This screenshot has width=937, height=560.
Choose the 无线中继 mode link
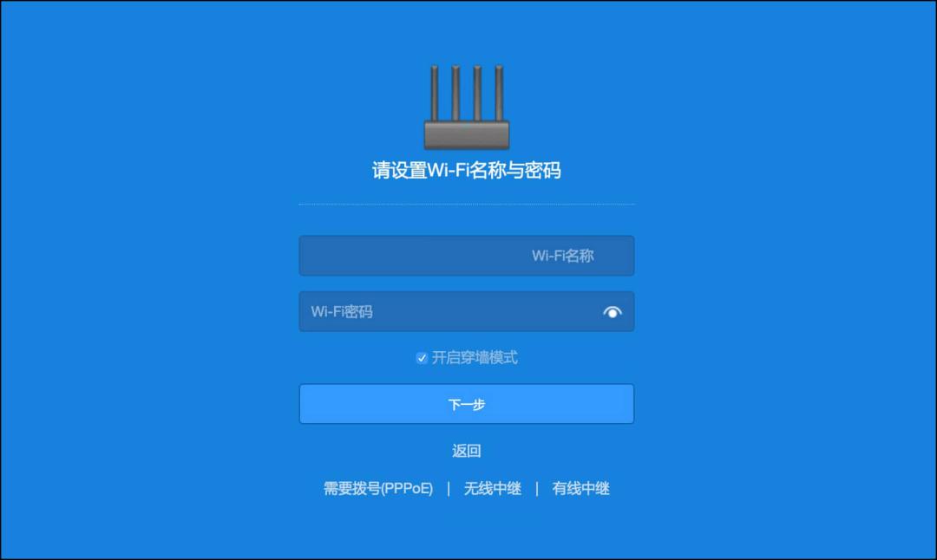coord(493,488)
